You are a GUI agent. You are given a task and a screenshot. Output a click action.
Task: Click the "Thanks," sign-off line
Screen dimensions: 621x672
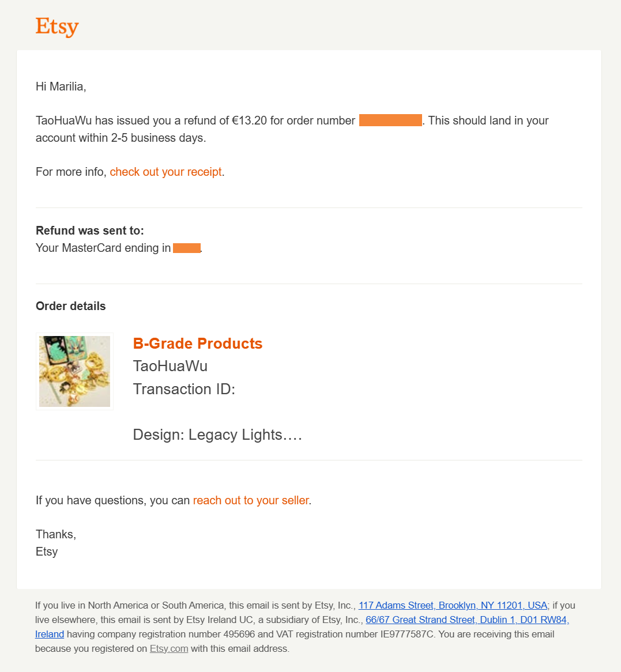[x=56, y=534]
